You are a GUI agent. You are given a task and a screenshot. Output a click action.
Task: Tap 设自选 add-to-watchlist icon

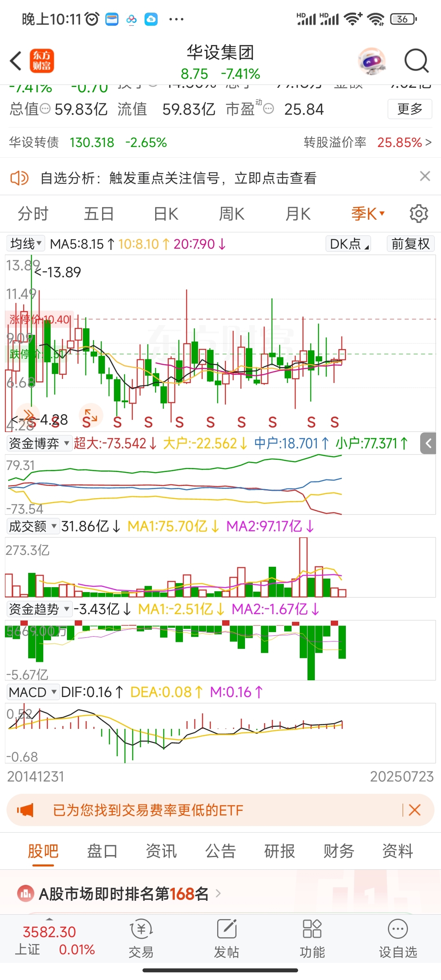tap(398, 938)
